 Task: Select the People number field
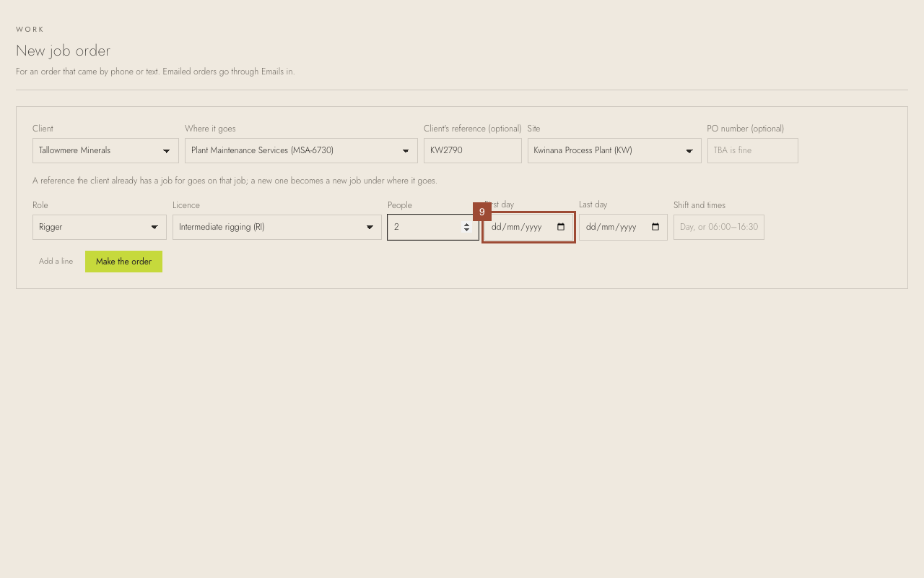pyautogui.click(x=433, y=227)
